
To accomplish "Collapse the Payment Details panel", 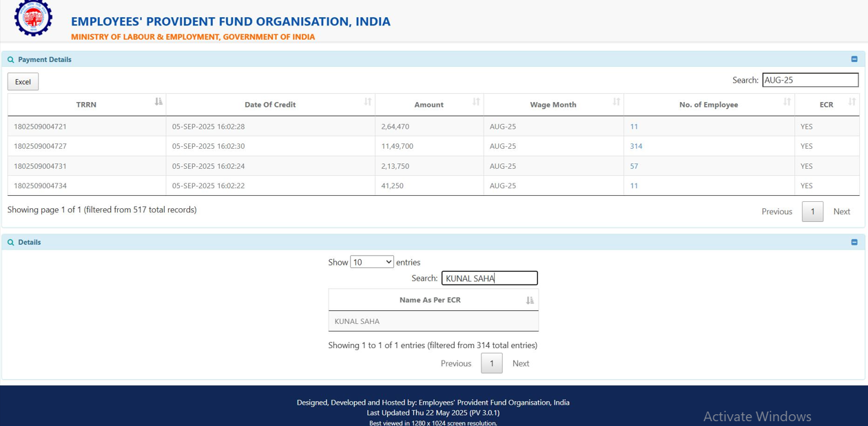I will coord(854,59).
